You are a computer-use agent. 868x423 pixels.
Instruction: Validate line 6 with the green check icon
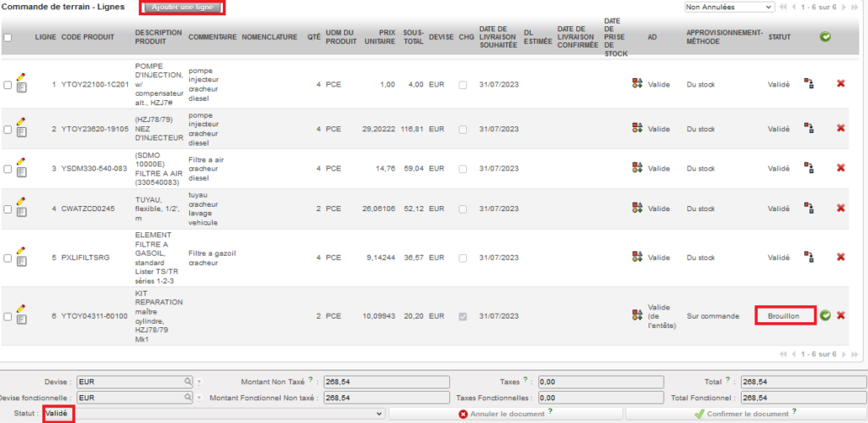pyautogui.click(x=825, y=315)
